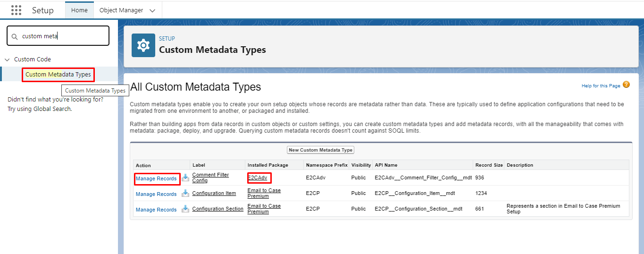Click download icon beside Configuration Item
The width and height of the screenshot is (644, 254).
tap(185, 193)
